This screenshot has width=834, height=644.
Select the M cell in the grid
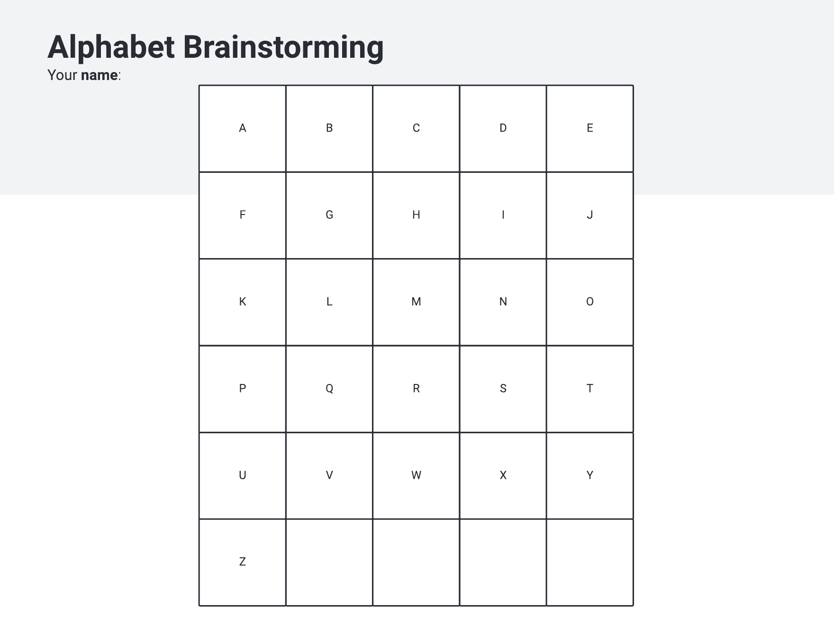coord(416,302)
